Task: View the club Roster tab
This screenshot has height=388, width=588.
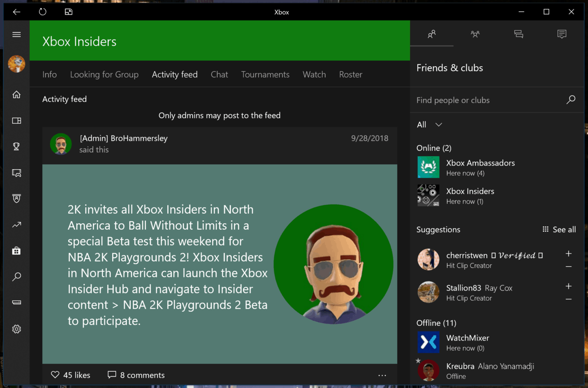Action: click(x=351, y=74)
